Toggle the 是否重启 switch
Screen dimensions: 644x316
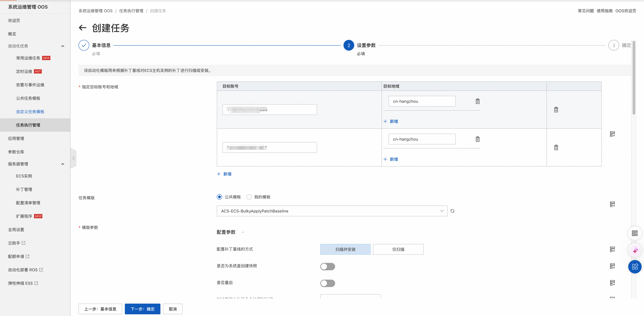[328, 283]
